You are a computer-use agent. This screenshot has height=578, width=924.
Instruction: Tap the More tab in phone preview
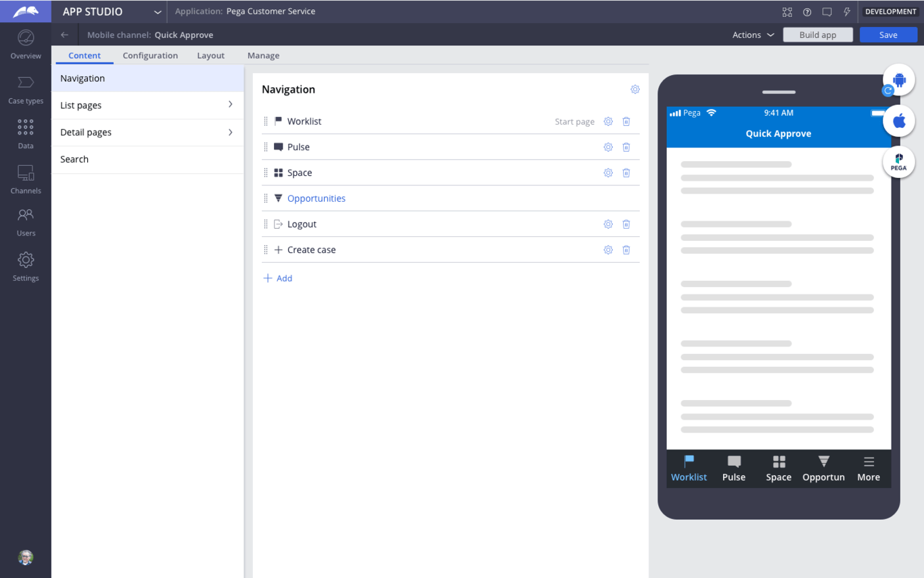tap(868, 468)
